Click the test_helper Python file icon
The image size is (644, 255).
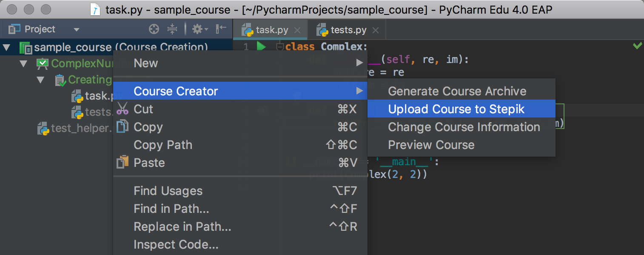point(43,128)
